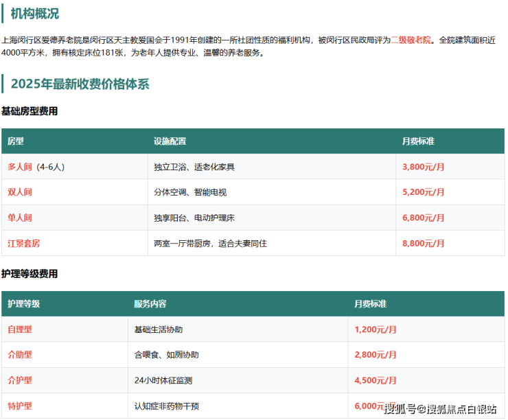Click the 设施配置 column header

click(170, 141)
